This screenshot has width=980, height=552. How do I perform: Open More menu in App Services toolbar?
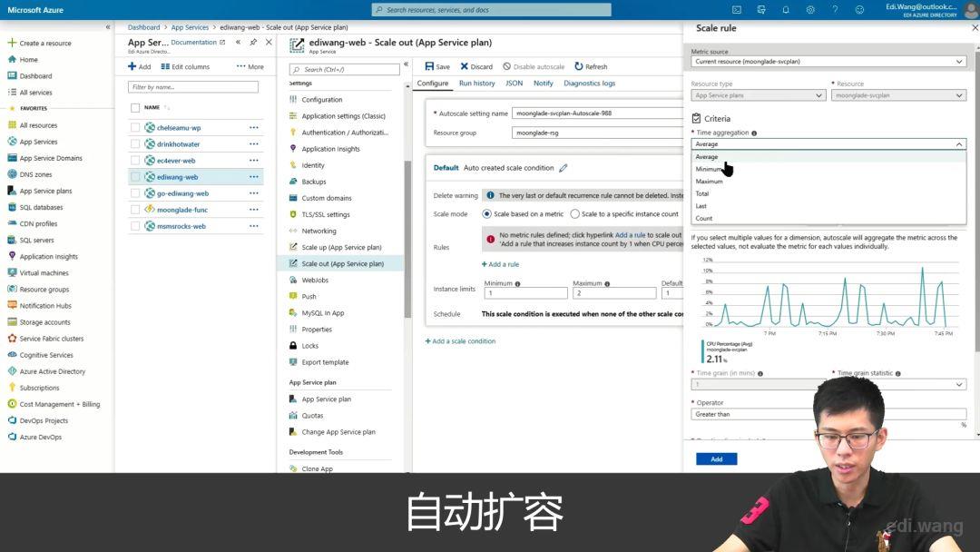click(x=250, y=66)
